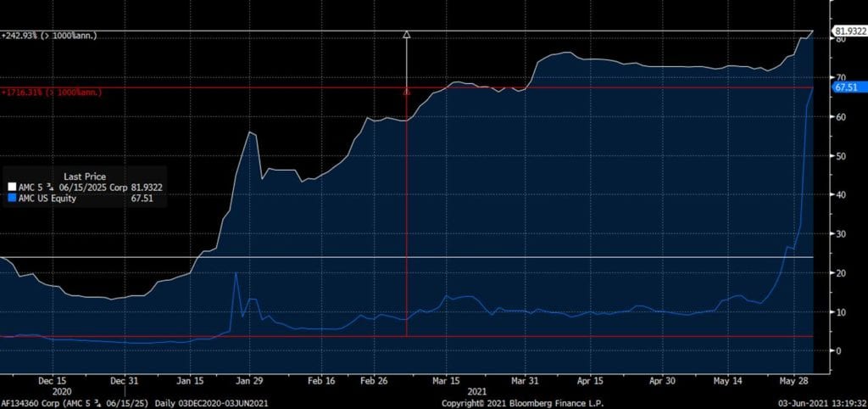Viewport: 868px width, 409px height.
Task: Click the 2021 year label under the date axis
Action: point(477,390)
